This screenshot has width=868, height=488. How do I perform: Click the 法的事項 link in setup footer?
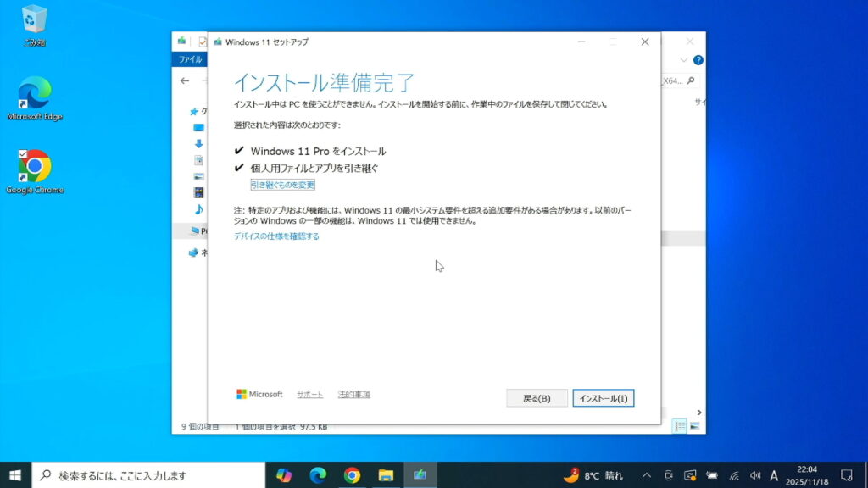coord(353,395)
